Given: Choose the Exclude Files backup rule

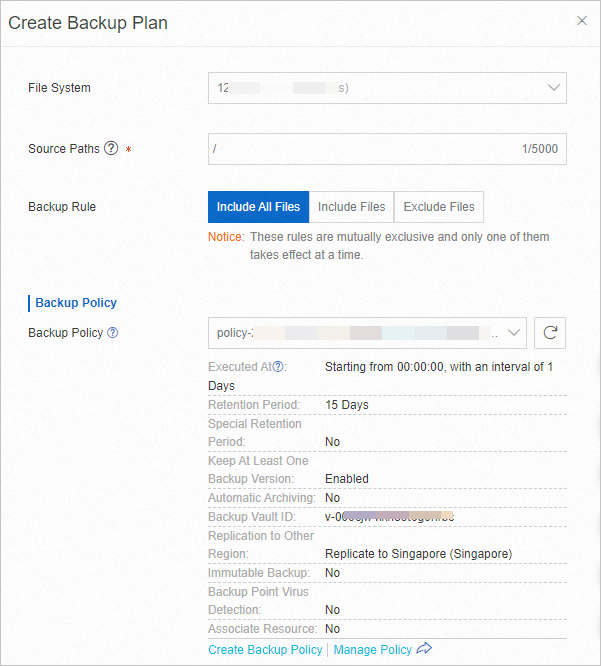Looking at the screenshot, I should [x=439, y=207].
